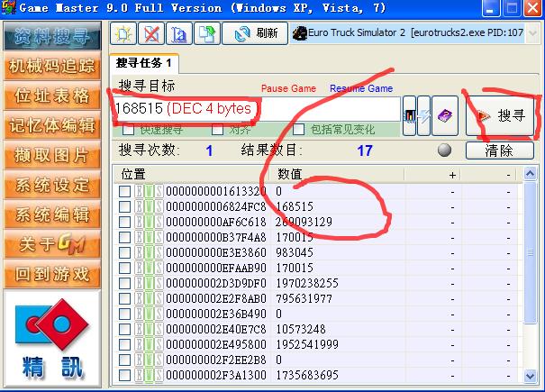This screenshot has height=392, width=545.
Task: Click the S icon on row 000000002D3D9DF0
Action: (159, 283)
